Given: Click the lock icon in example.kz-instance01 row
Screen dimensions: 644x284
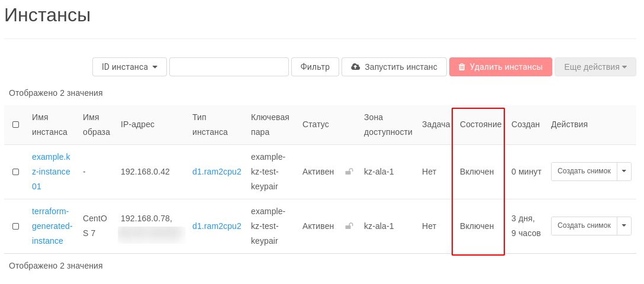Looking at the screenshot, I should [x=349, y=172].
